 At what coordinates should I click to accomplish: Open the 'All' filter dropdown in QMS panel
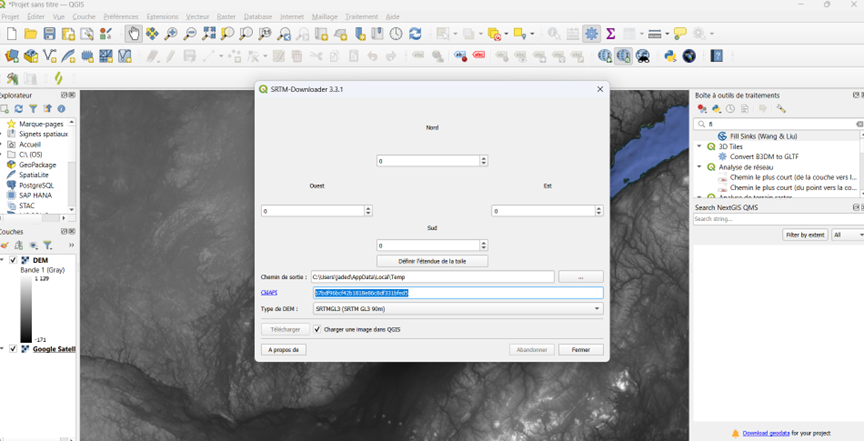click(848, 235)
